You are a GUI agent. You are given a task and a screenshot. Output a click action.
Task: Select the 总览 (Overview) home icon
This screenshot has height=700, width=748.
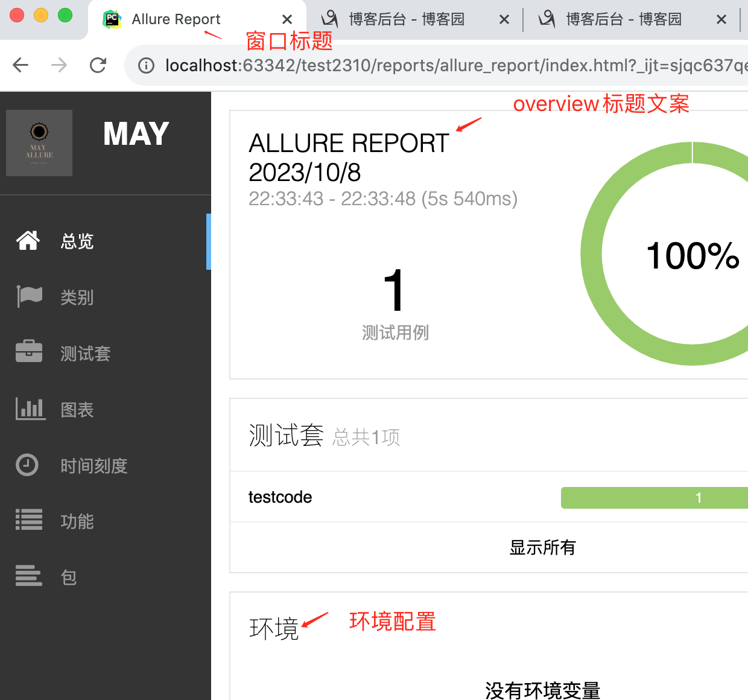28,240
